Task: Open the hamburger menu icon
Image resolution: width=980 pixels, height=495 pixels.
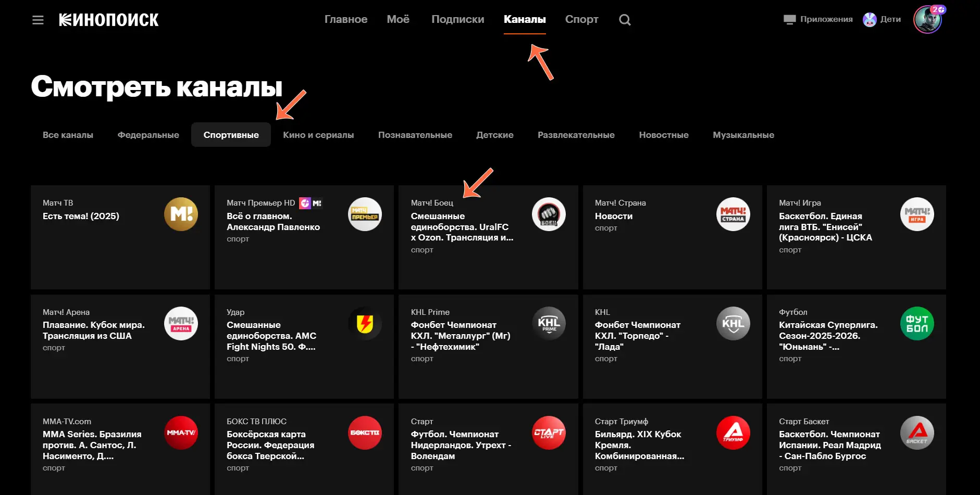Action: (x=38, y=20)
